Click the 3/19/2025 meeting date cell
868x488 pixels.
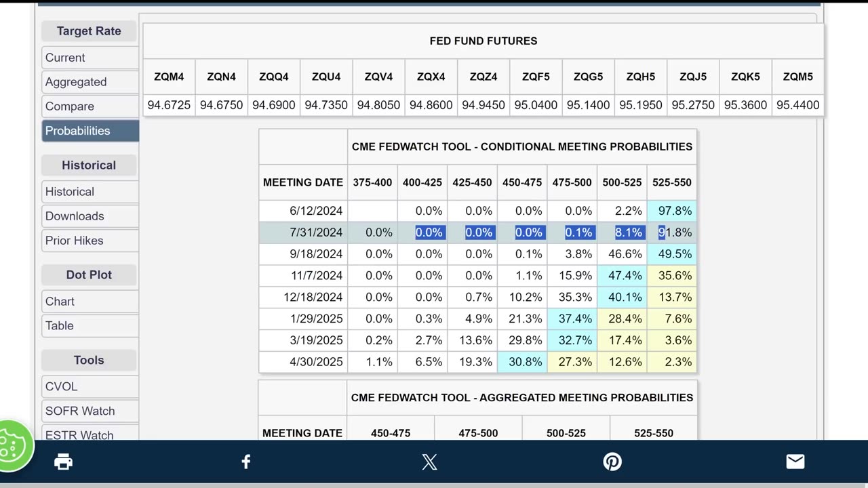point(303,340)
